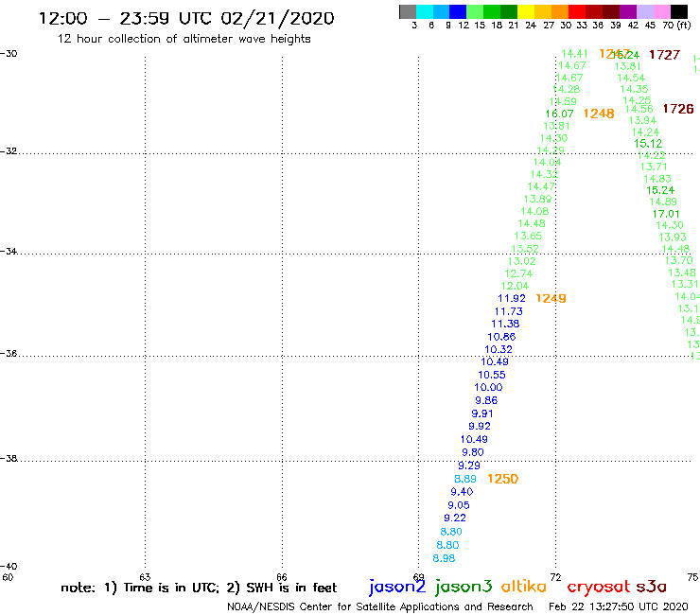
Task: Select the wave height value 17.01
Action: (x=666, y=214)
